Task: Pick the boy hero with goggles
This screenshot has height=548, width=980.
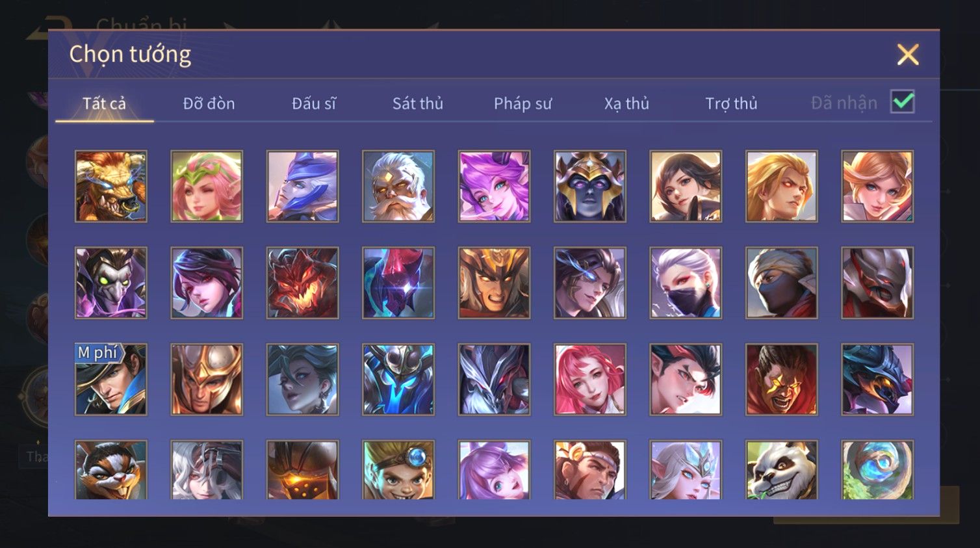Action: (x=398, y=470)
